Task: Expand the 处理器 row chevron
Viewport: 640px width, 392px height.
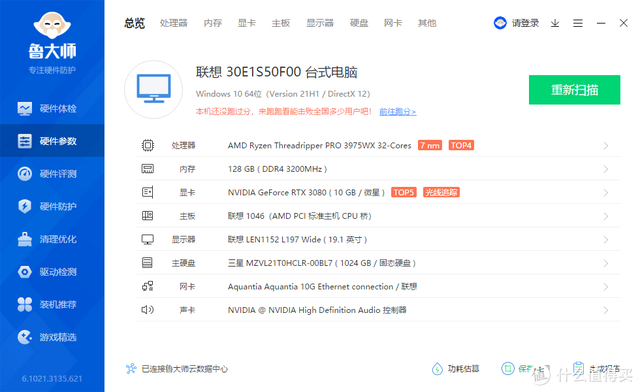Action: pos(606,145)
